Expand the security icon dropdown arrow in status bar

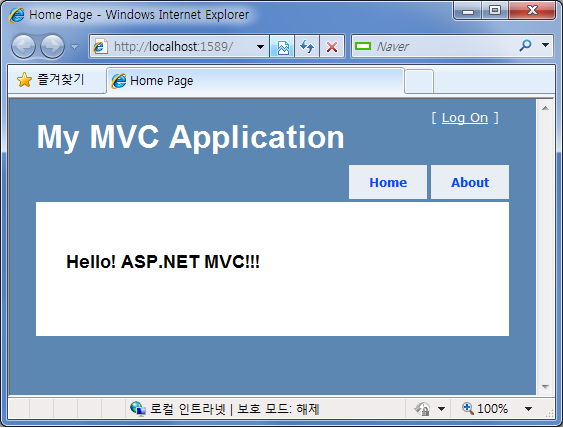(442, 409)
